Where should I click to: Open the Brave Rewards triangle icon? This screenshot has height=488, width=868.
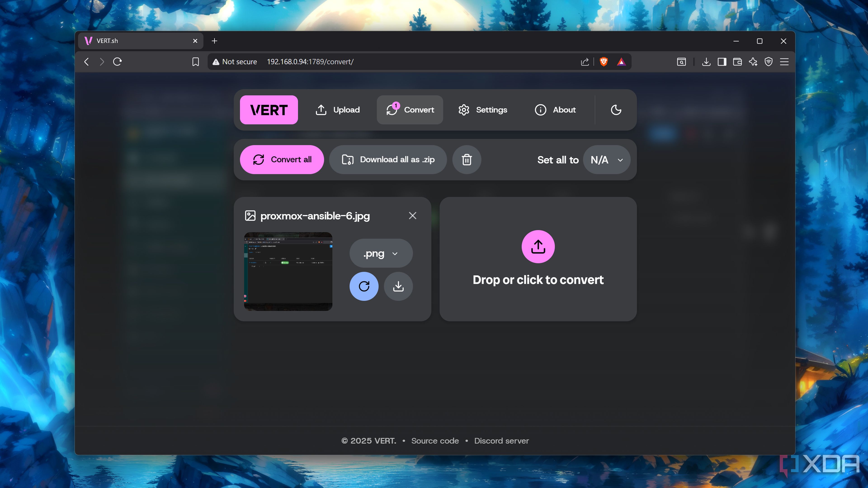pyautogui.click(x=621, y=62)
